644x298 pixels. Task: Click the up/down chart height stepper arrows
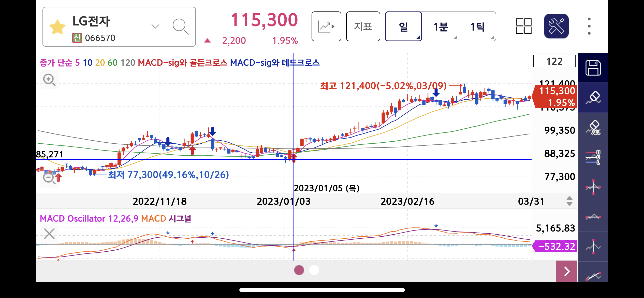[569, 201]
